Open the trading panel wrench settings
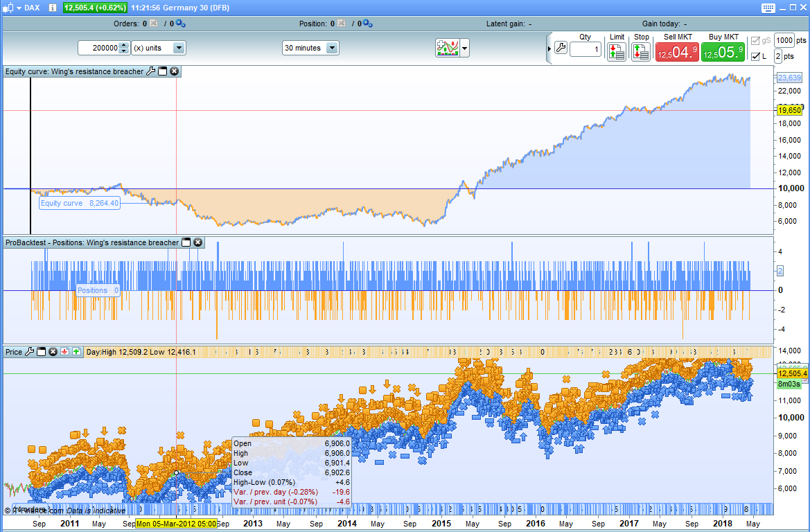This screenshot has width=810, height=532. point(561,48)
